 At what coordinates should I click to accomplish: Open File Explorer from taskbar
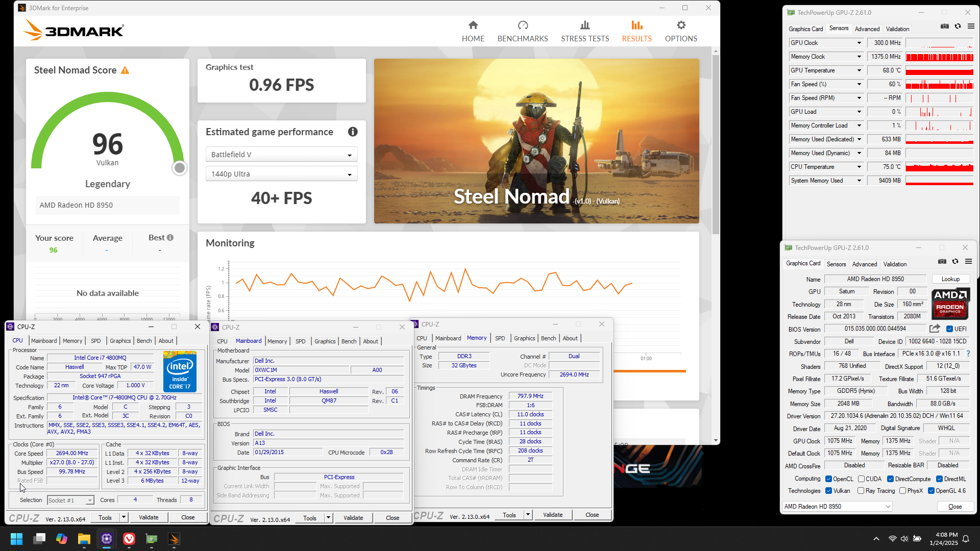pyautogui.click(x=84, y=539)
